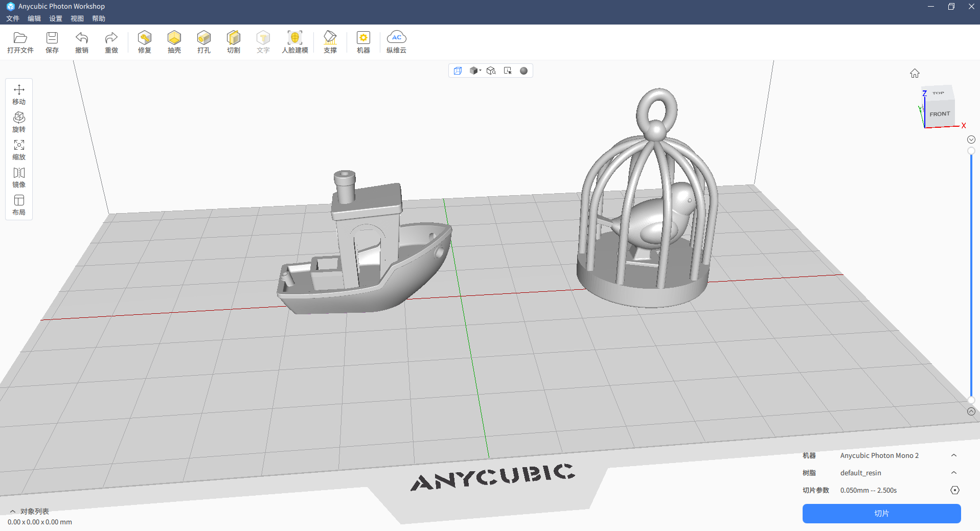Image resolution: width=980 pixels, height=531 pixels.
Task: Open a file with 打开文件 icon
Action: tap(20, 42)
